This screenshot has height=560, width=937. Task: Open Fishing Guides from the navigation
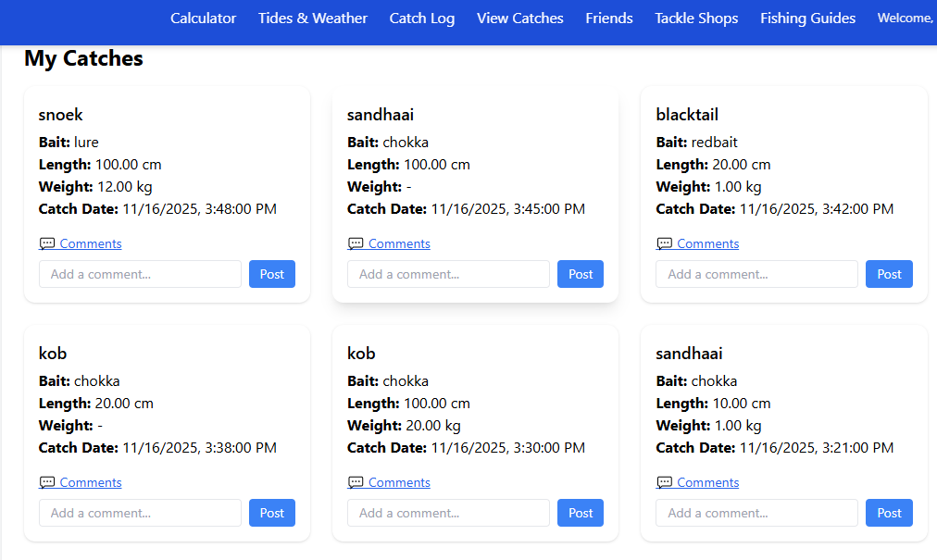pos(807,19)
